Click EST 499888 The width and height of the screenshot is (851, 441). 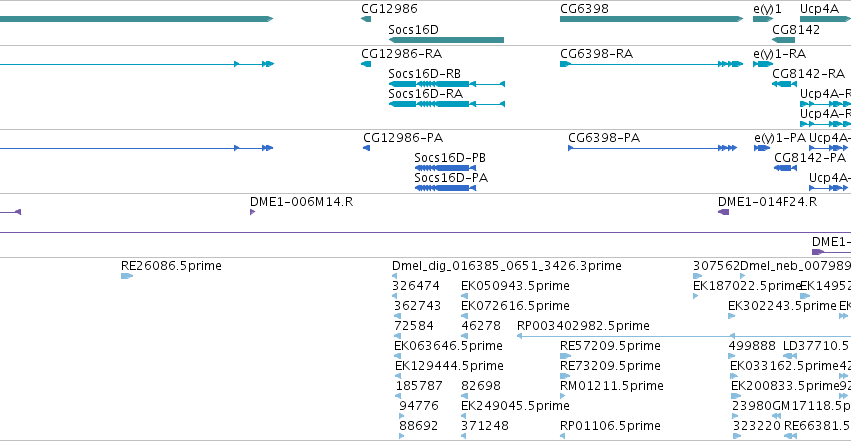click(752, 346)
